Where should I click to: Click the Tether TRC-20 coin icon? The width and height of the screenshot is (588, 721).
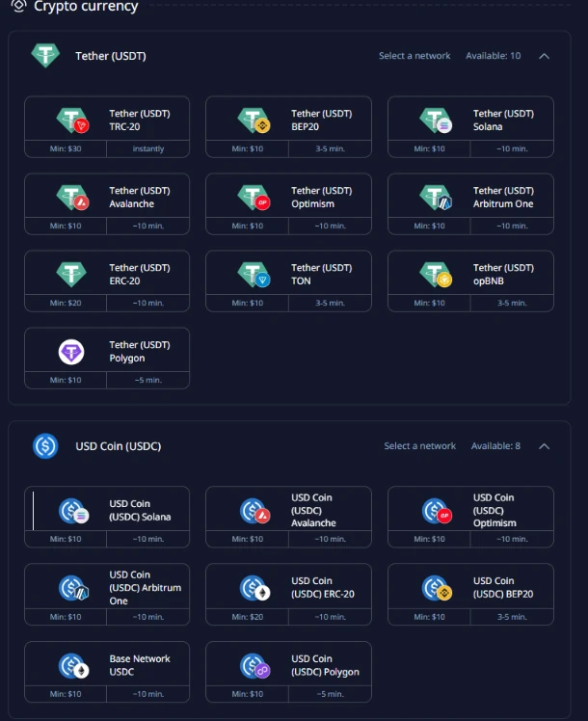(x=72, y=120)
